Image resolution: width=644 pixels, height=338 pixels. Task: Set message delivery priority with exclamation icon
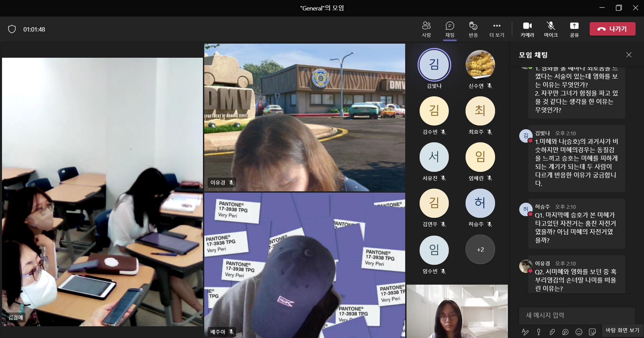[539, 332]
